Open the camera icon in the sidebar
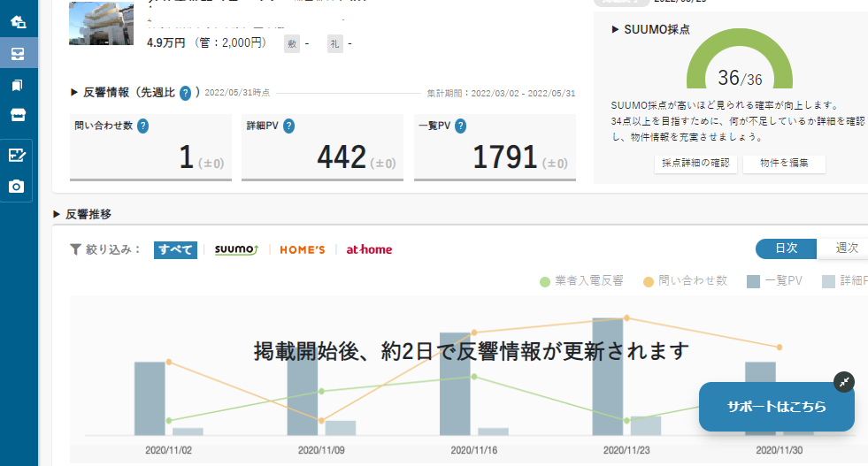868x466 pixels. click(17, 187)
